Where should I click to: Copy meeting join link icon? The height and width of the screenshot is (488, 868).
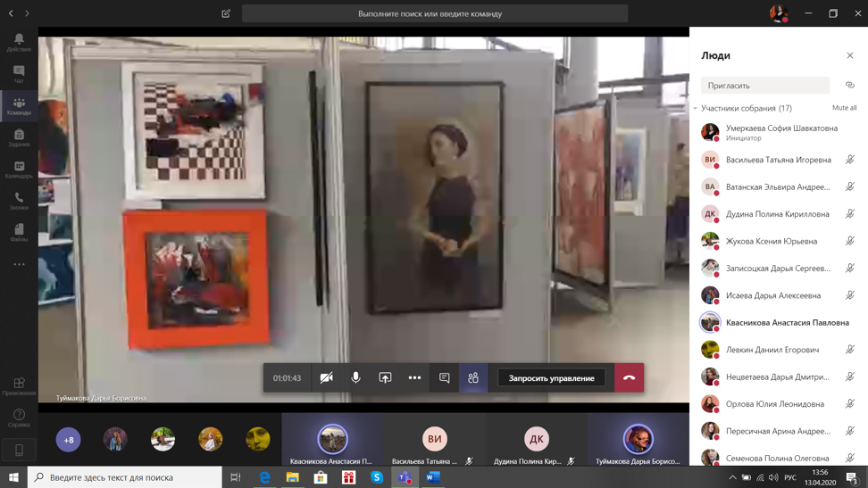coord(849,86)
